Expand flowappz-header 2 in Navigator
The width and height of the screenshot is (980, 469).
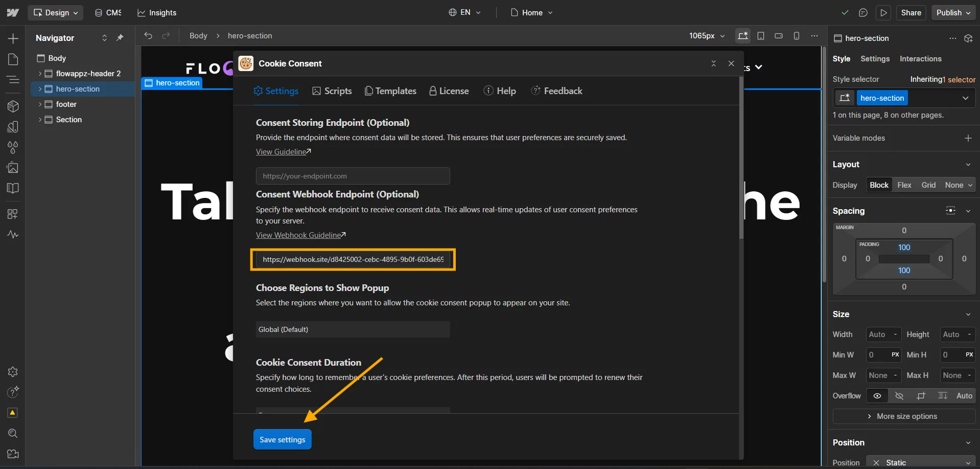point(40,74)
